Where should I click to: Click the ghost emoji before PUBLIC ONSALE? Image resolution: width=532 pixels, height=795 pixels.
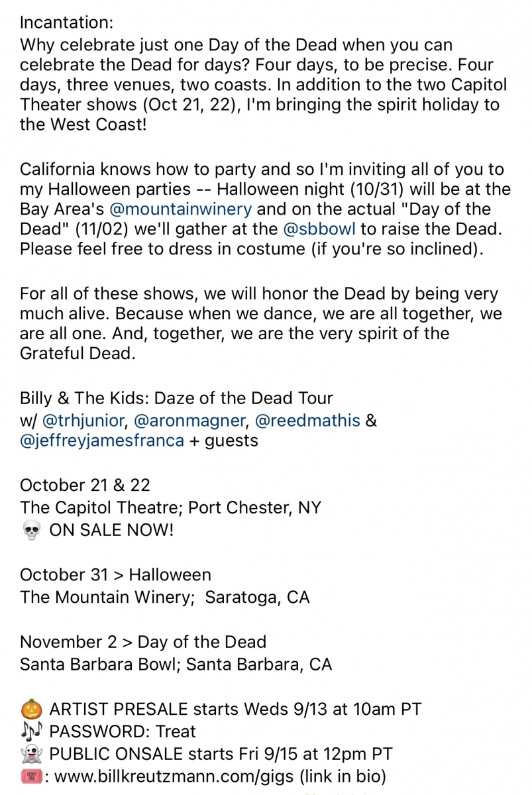point(31,754)
